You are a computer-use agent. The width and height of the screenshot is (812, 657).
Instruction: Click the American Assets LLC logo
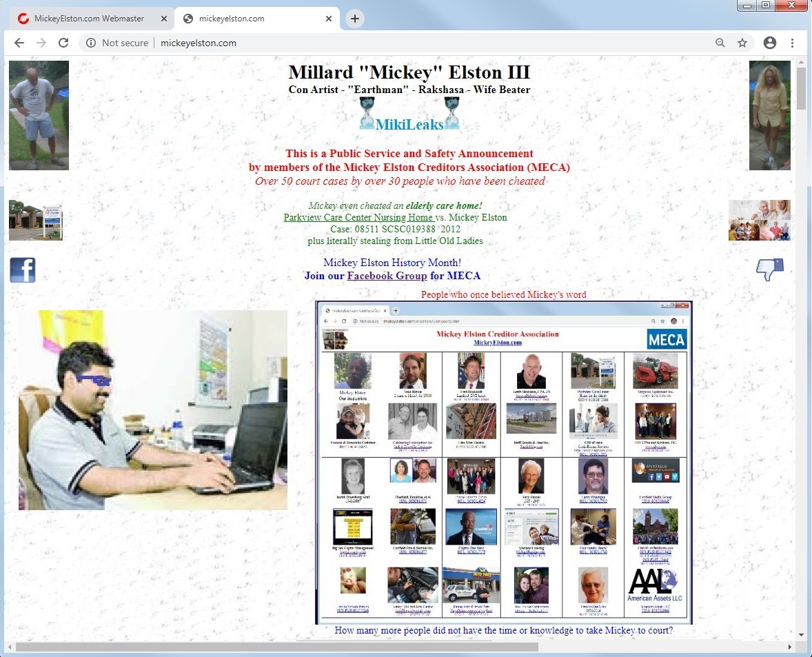click(655, 585)
